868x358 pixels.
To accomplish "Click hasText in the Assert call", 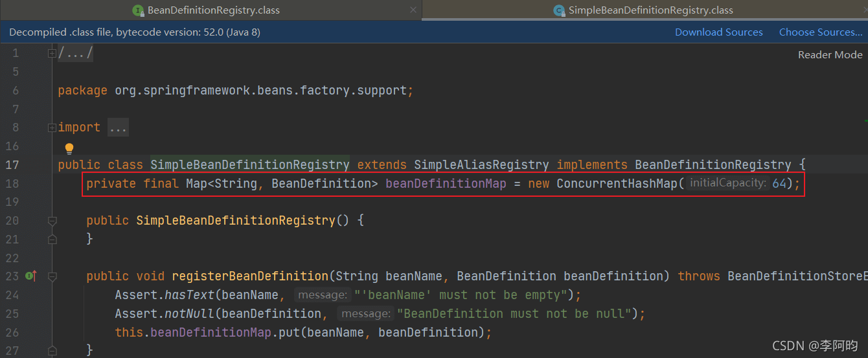I will point(189,295).
